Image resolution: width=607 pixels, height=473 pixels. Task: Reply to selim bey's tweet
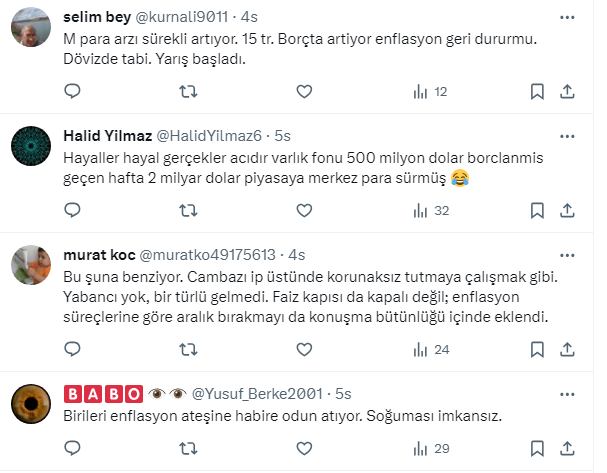[72, 92]
